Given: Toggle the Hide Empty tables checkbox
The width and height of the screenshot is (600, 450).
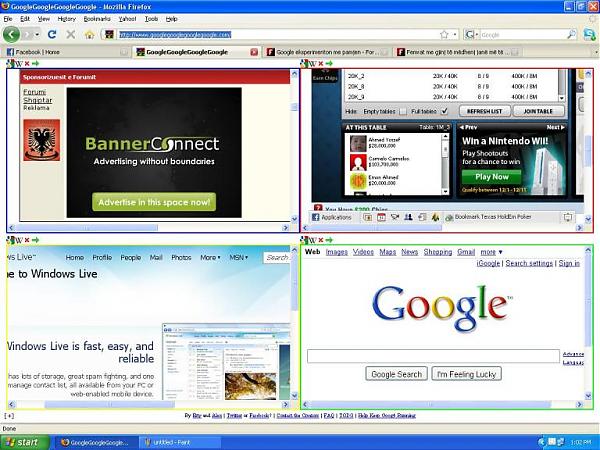Looking at the screenshot, I should tap(403, 111).
